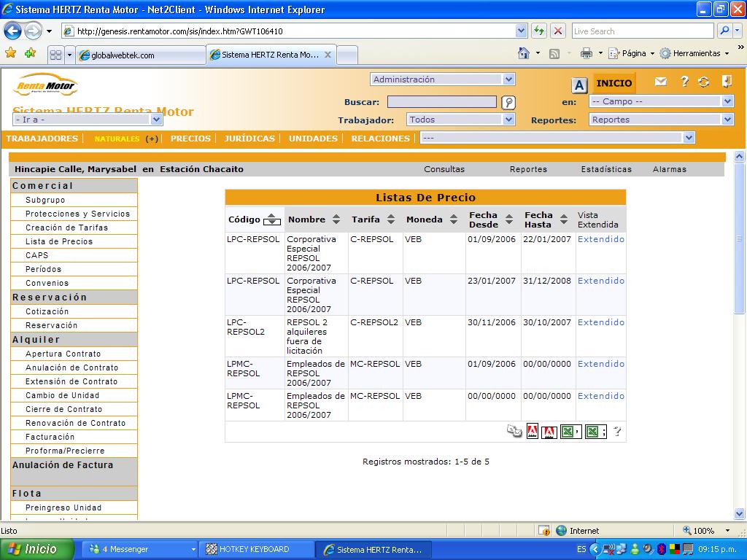Open HOTKEY KEYBOARD from taskbar
The width and height of the screenshot is (747, 560).
click(256, 549)
